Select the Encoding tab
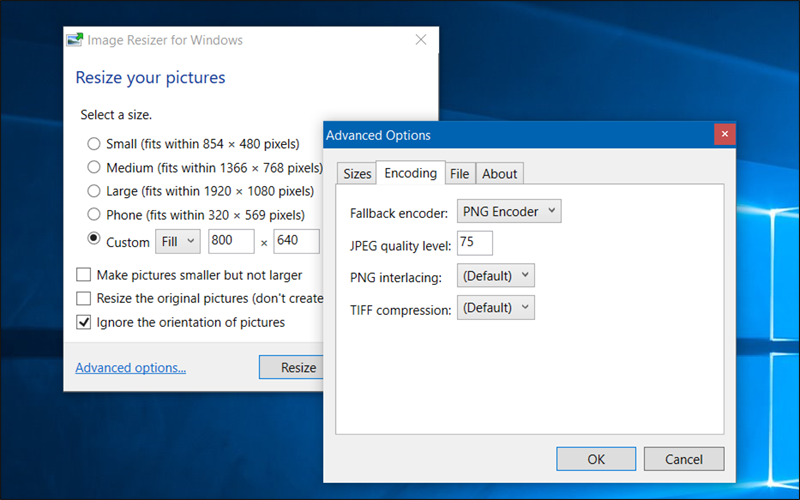 (410, 172)
